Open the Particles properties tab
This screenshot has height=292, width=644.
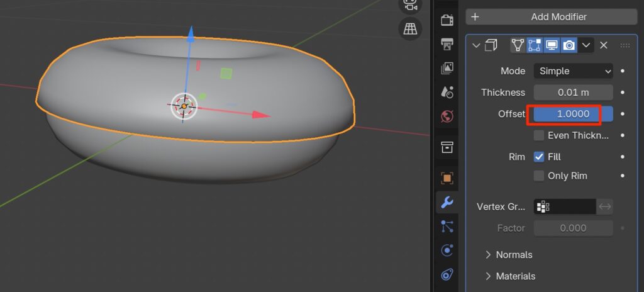(x=447, y=226)
